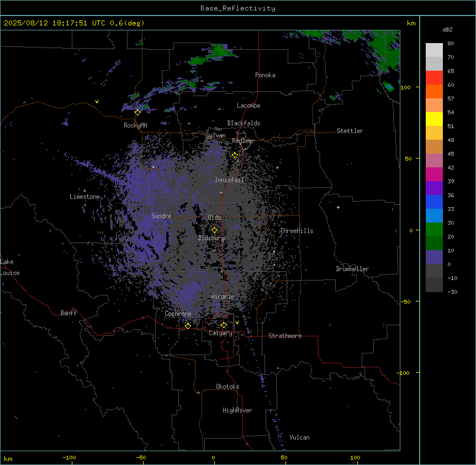Click the asterisk marker above Limestone
Screen dimensions: 476x465
point(84,191)
